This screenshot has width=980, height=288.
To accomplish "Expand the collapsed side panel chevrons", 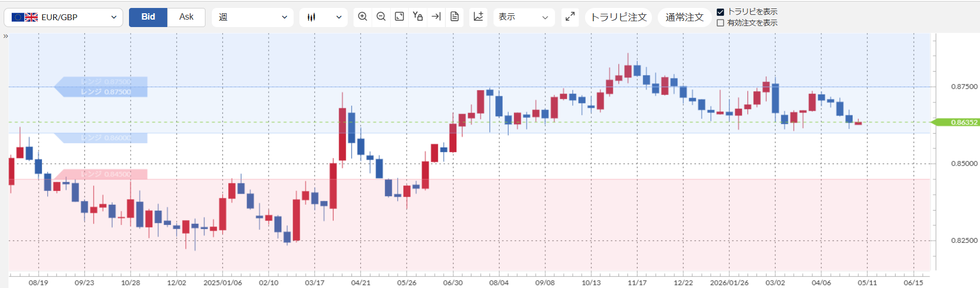I will click(x=5, y=37).
